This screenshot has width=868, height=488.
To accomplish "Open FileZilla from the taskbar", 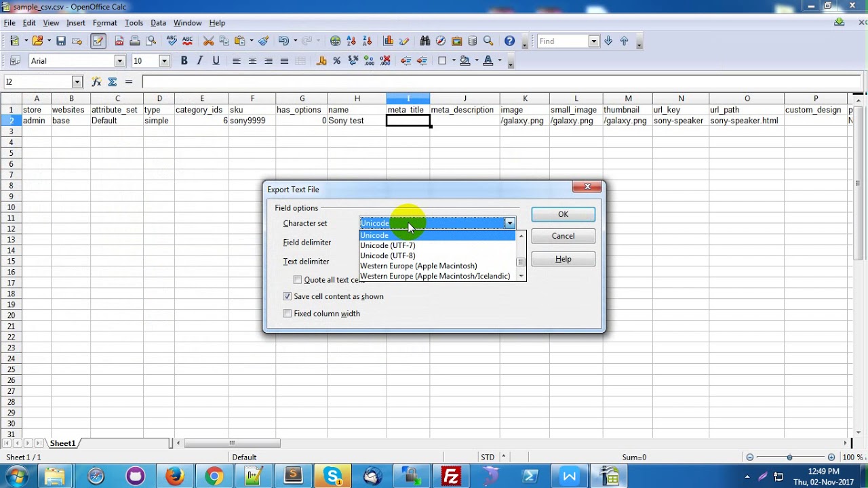I will pos(451,476).
